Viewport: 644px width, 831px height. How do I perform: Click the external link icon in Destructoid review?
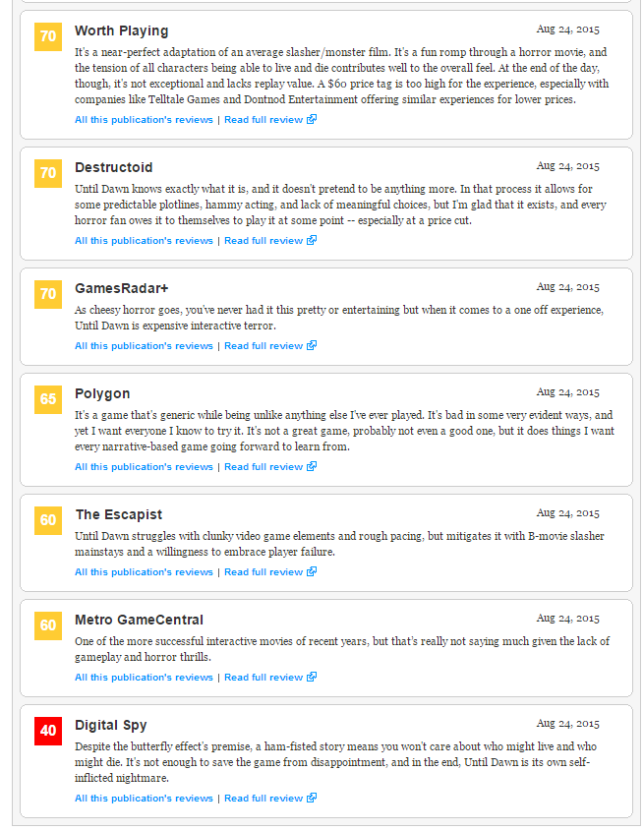312,240
